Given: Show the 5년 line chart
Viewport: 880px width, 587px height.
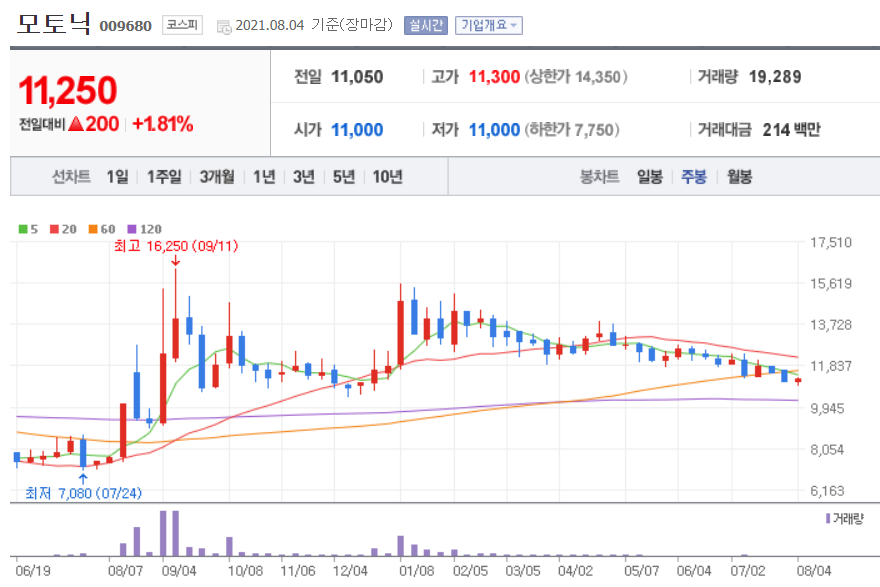Looking at the screenshot, I should [x=343, y=177].
